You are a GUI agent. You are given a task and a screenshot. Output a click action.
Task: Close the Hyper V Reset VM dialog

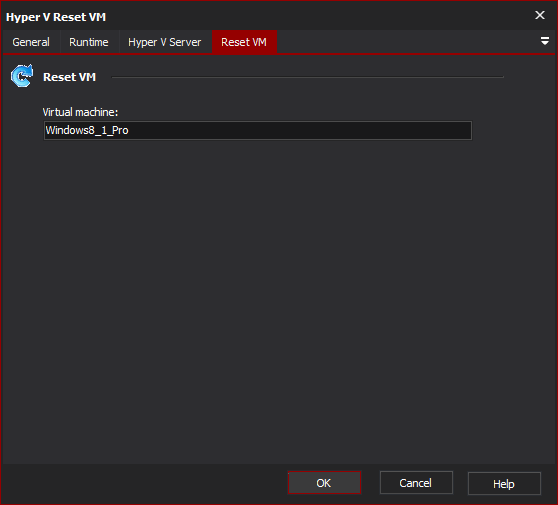(540, 15)
